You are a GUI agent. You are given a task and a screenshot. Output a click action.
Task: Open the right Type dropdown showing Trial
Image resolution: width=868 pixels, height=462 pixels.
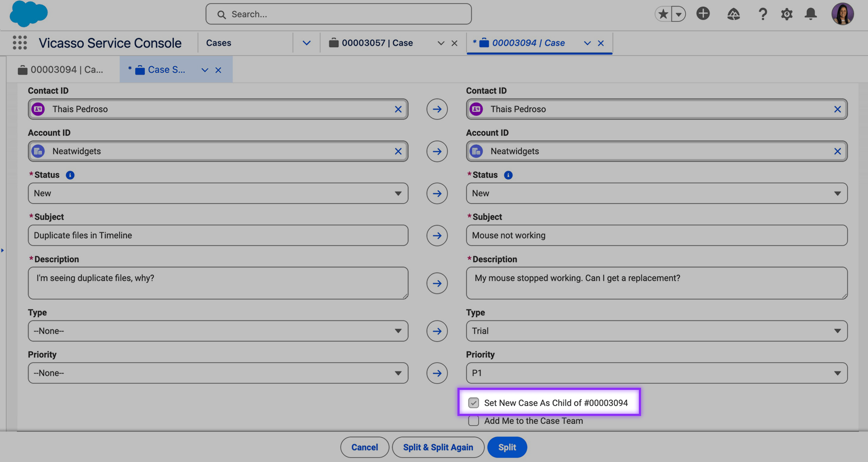(657, 331)
